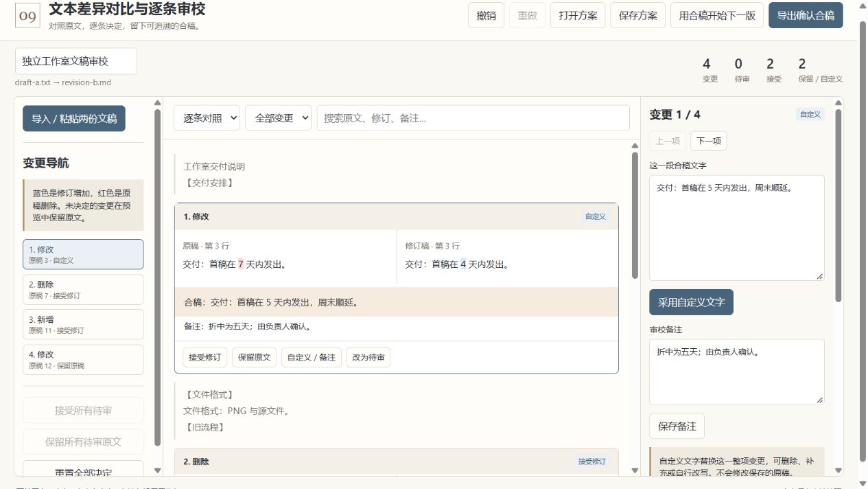Click the 工作室交付说明 line
The height and width of the screenshot is (489, 868).
click(214, 166)
